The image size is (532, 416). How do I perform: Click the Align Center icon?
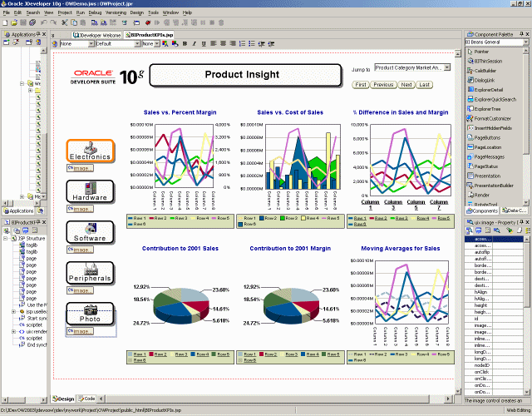pyautogui.click(x=223, y=43)
